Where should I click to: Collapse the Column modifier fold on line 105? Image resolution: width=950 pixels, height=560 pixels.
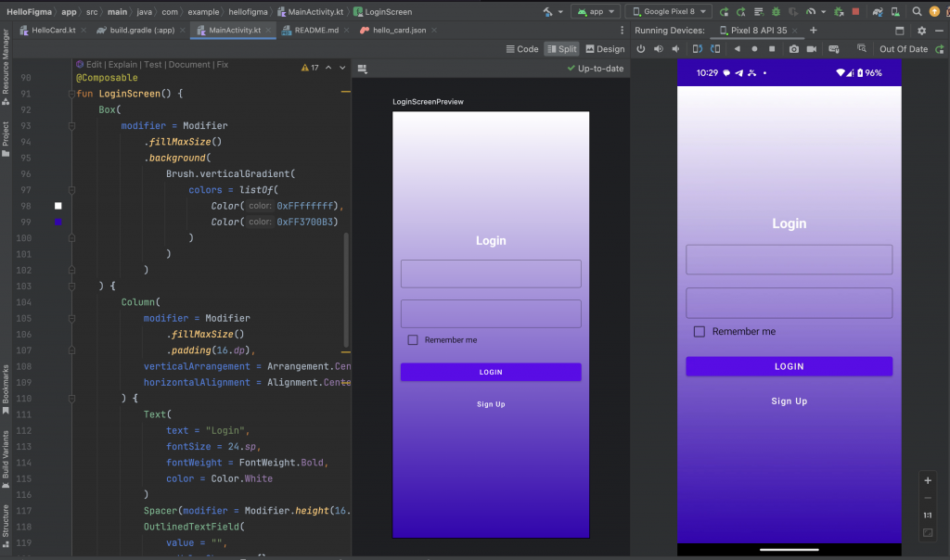pos(71,318)
